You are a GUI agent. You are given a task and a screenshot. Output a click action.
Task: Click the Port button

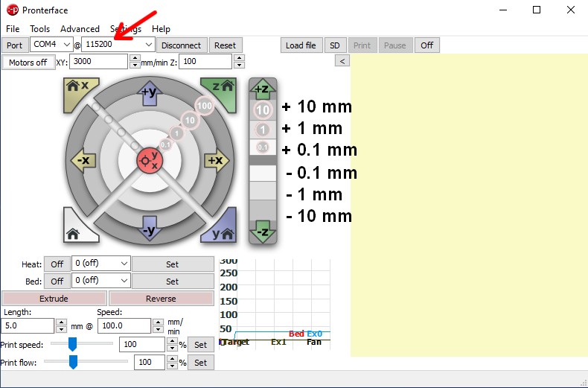click(15, 45)
